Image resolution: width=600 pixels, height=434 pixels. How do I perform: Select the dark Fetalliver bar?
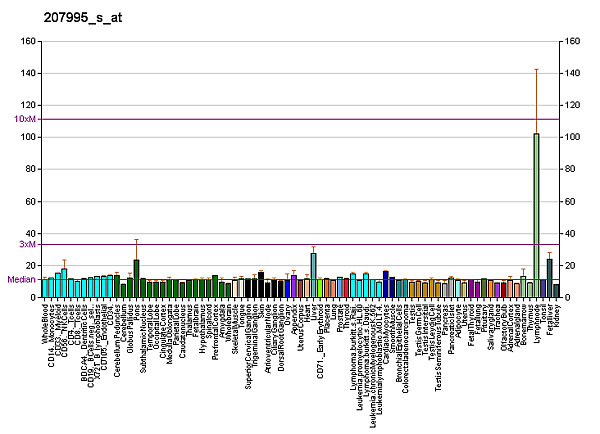tap(549, 278)
